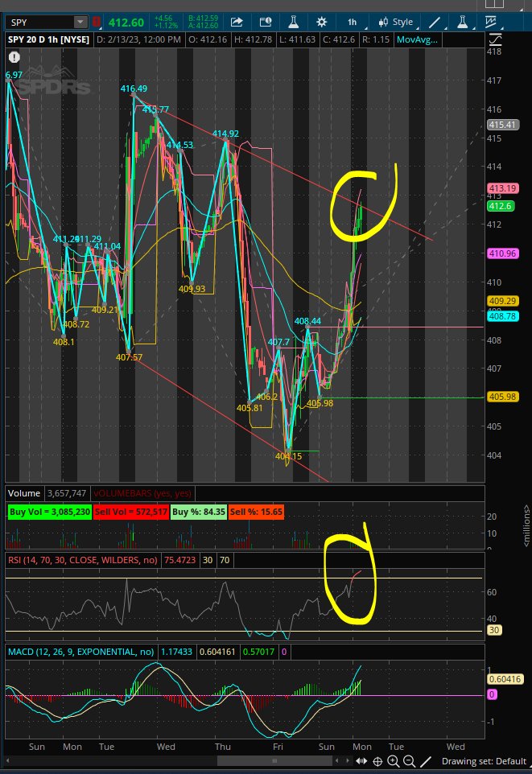Click the RSI (14, 70, 30, CLOSE, WILDERS, no) label
This screenshot has width=532, height=774.
[x=82, y=560]
